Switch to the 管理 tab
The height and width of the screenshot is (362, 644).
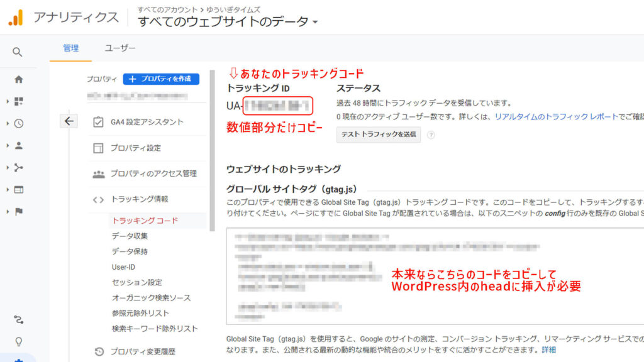[70, 48]
